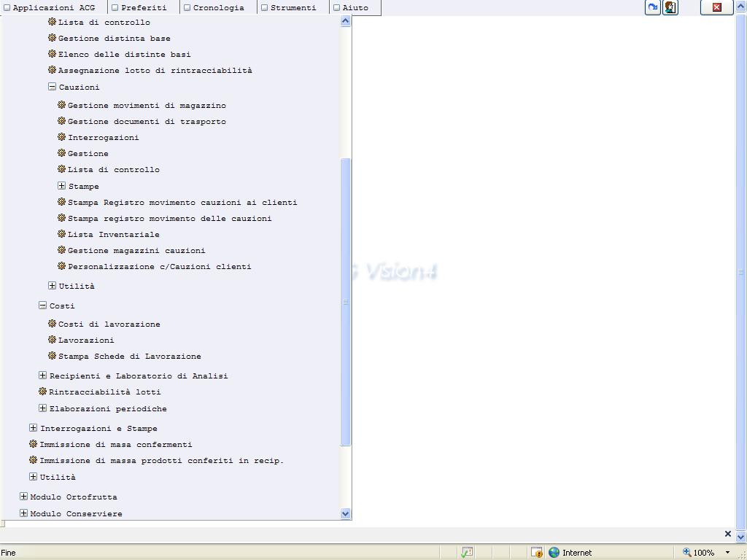Click the Internet security zone globe icon
This screenshot has width=747, height=560.
pos(554,553)
